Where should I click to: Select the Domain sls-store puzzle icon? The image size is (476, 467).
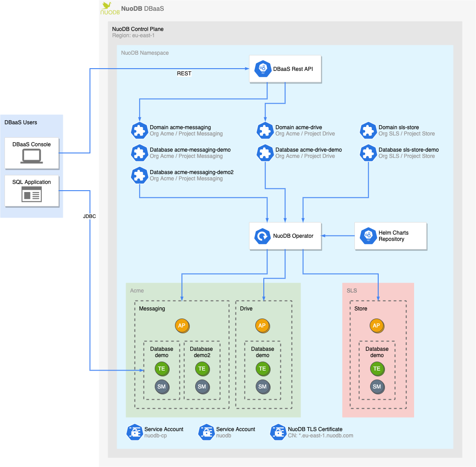click(368, 130)
